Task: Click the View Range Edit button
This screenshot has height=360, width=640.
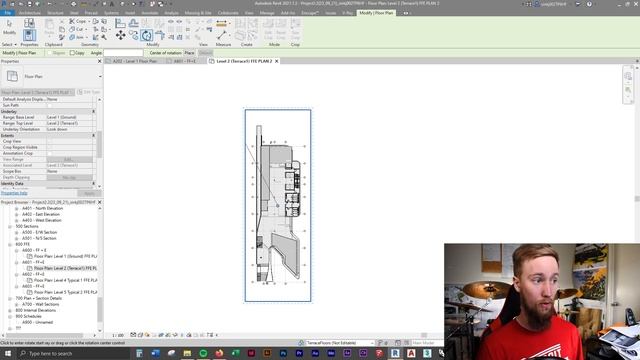Action: [x=69, y=160]
